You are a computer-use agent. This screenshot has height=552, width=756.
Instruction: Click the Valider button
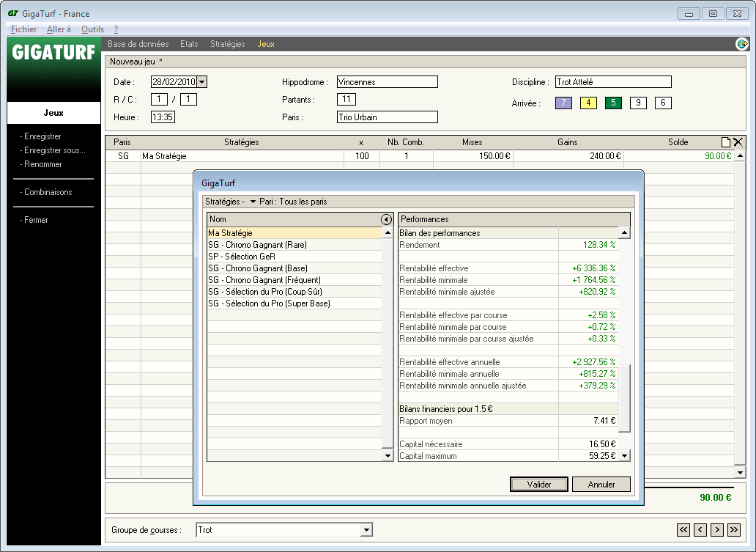pyautogui.click(x=539, y=484)
